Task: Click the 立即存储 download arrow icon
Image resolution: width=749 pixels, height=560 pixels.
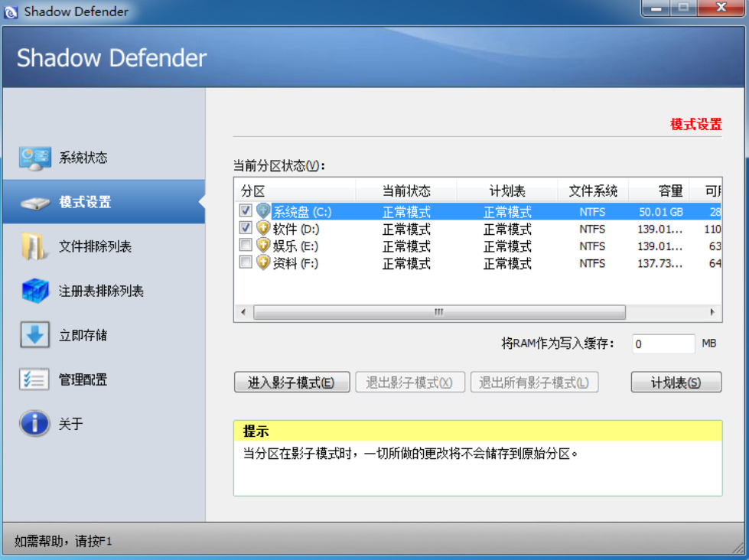Action: (35, 334)
